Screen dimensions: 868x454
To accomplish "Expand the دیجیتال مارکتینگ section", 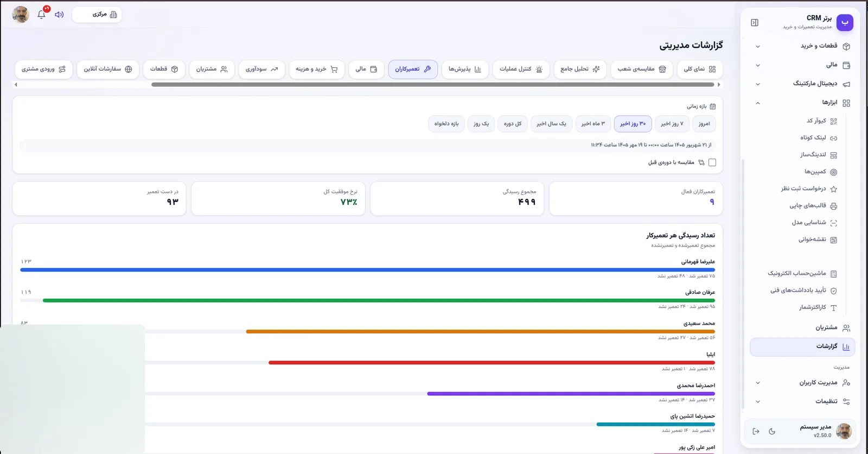I will click(x=802, y=84).
